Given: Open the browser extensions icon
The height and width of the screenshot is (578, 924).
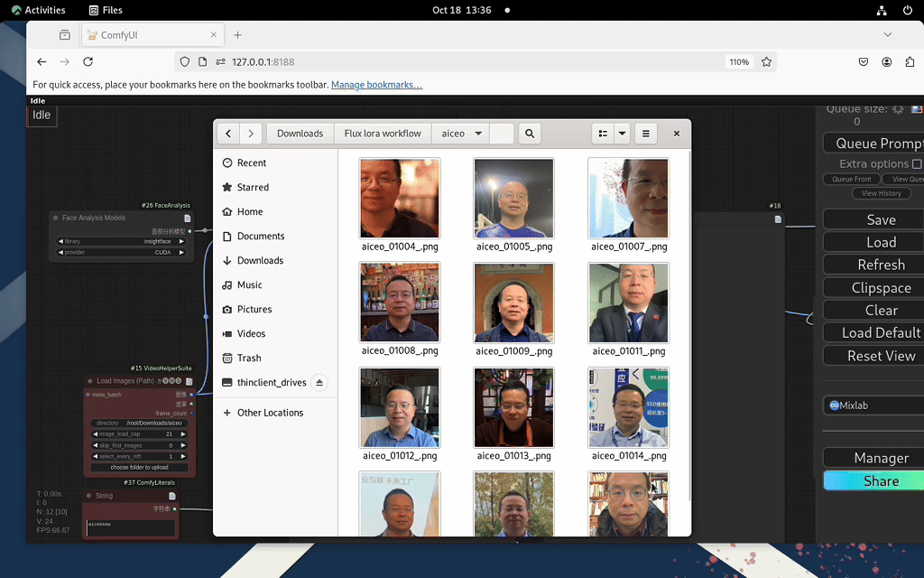Looking at the screenshot, I should point(910,62).
